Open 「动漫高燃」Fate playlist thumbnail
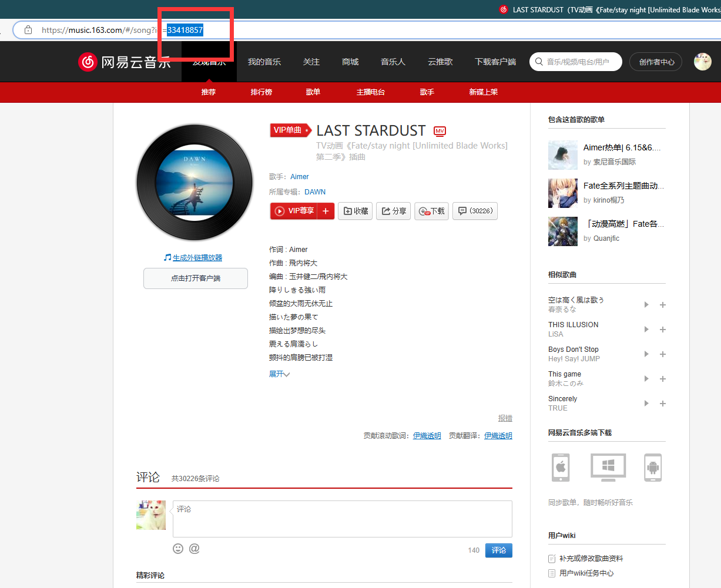The width and height of the screenshot is (721, 588). tap(563, 231)
